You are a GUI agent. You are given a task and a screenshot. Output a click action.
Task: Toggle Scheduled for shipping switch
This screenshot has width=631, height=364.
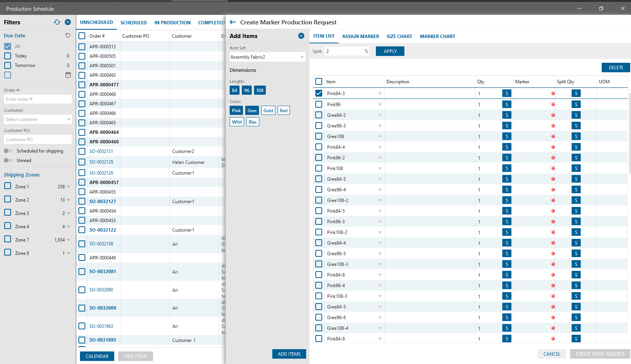click(8, 151)
